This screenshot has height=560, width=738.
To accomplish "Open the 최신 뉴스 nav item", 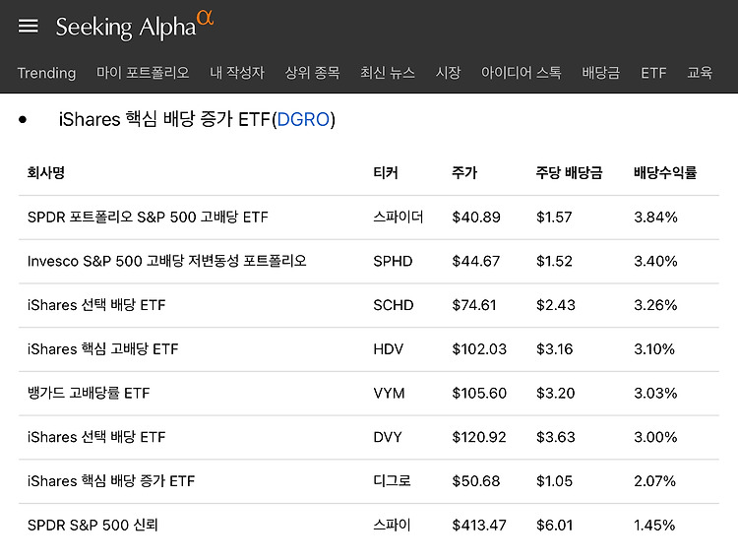I will click(x=388, y=73).
